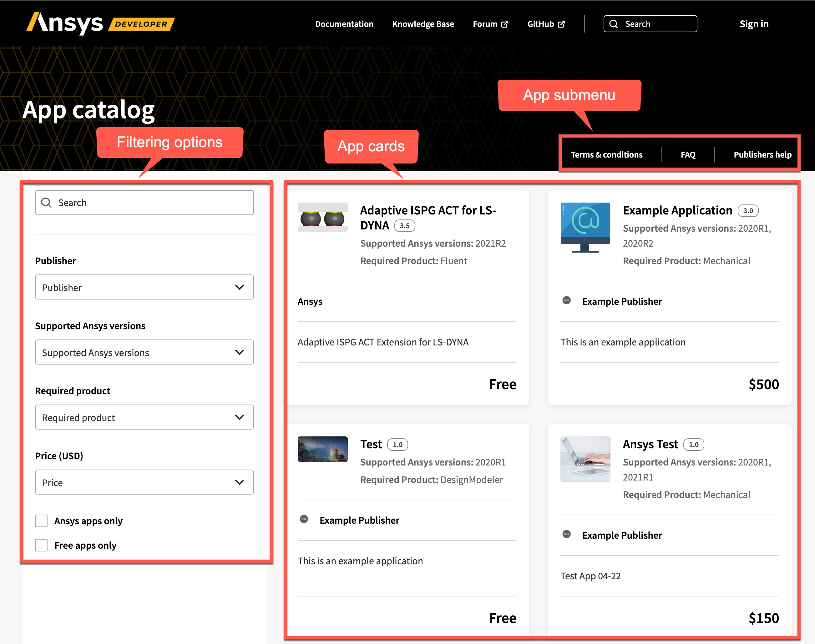This screenshot has height=644, width=815.
Task: Open the Supported Ansys versions dropdown
Action: pos(144,352)
